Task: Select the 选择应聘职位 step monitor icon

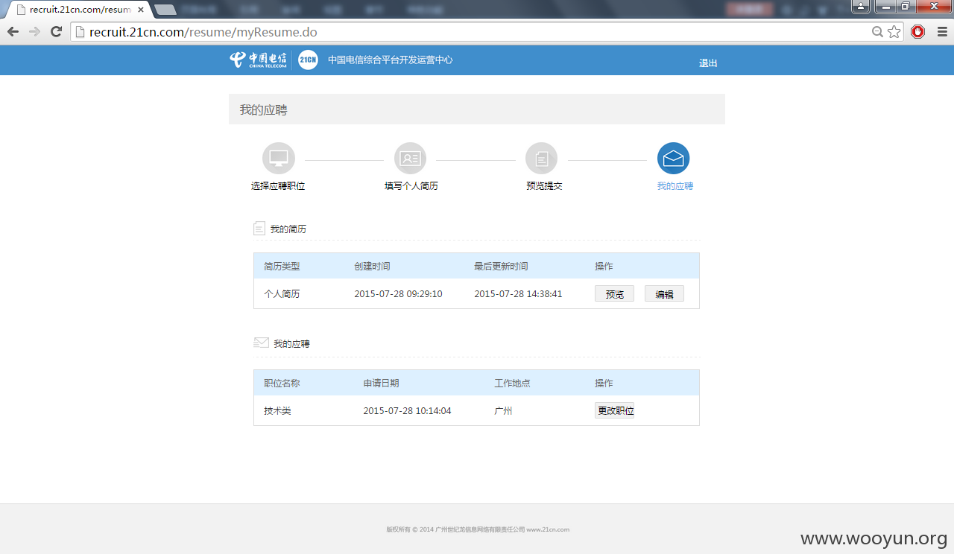Action: [x=279, y=159]
